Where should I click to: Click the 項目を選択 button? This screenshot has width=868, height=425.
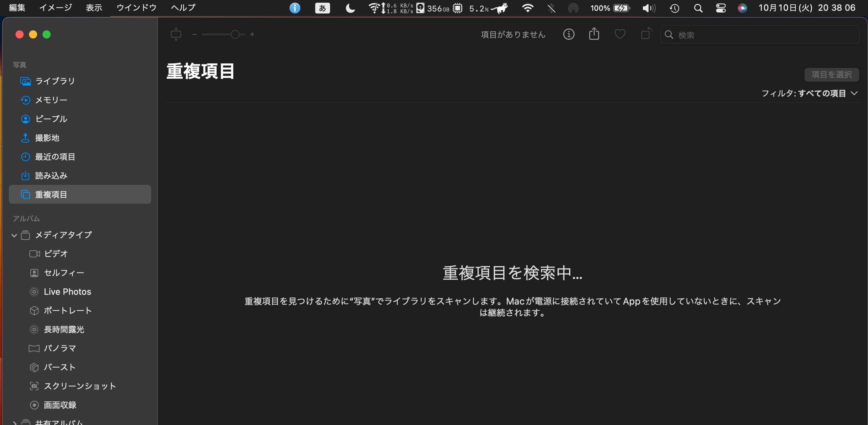click(x=831, y=75)
